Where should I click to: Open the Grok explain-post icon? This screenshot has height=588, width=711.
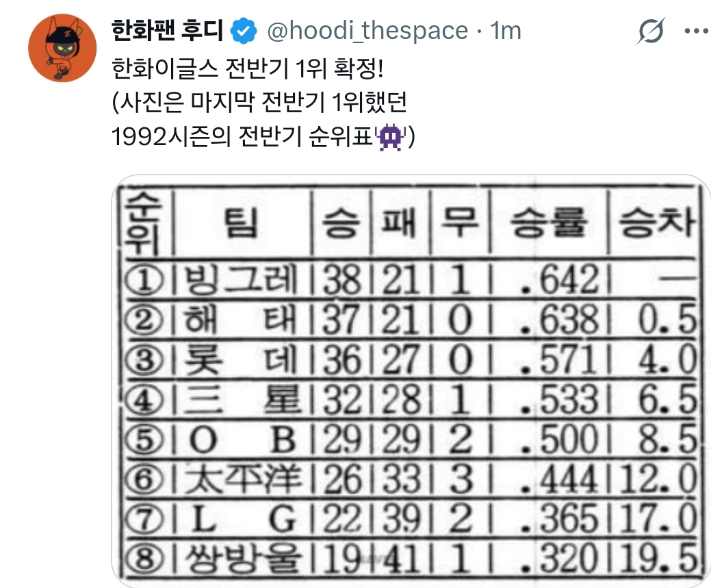click(651, 31)
